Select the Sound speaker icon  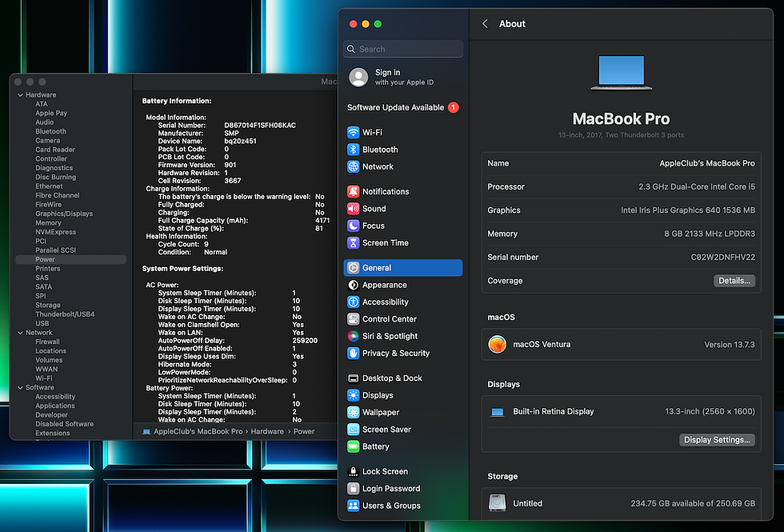[x=353, y=209]
